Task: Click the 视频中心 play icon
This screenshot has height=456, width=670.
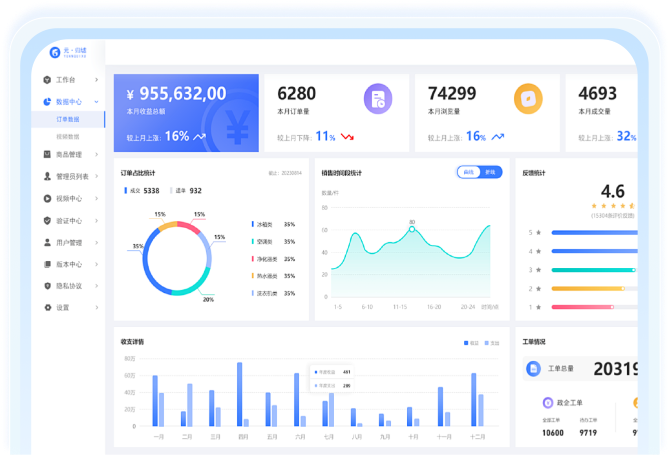Action: (47, 198)
